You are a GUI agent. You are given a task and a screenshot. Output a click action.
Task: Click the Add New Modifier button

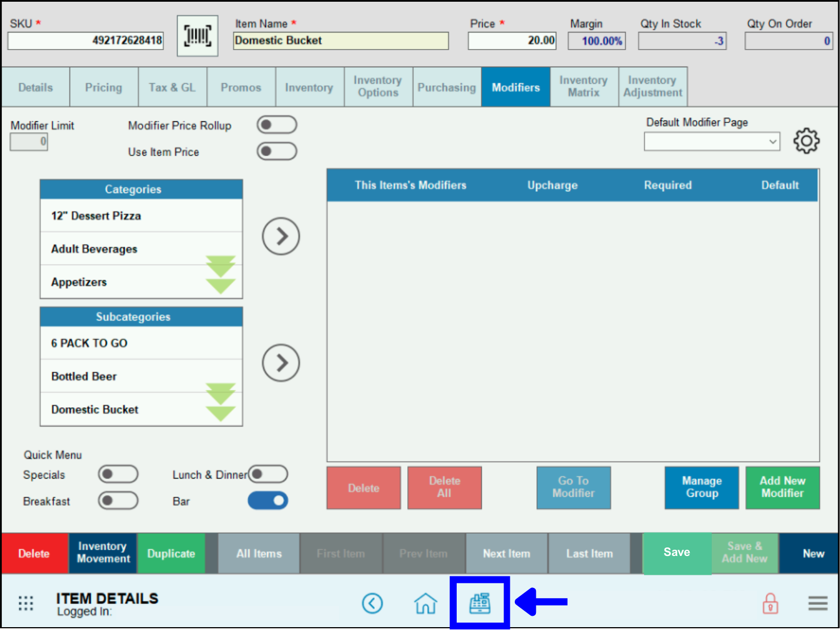782,488
